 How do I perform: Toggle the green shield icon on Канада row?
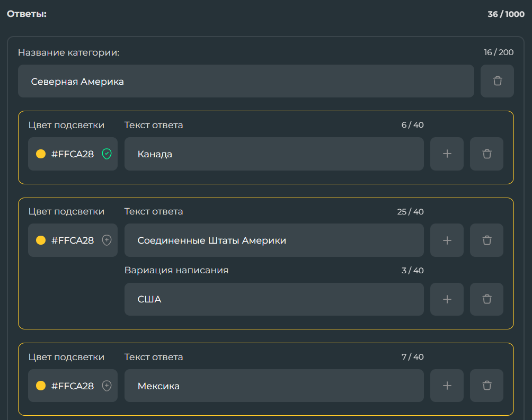(107, 154)
